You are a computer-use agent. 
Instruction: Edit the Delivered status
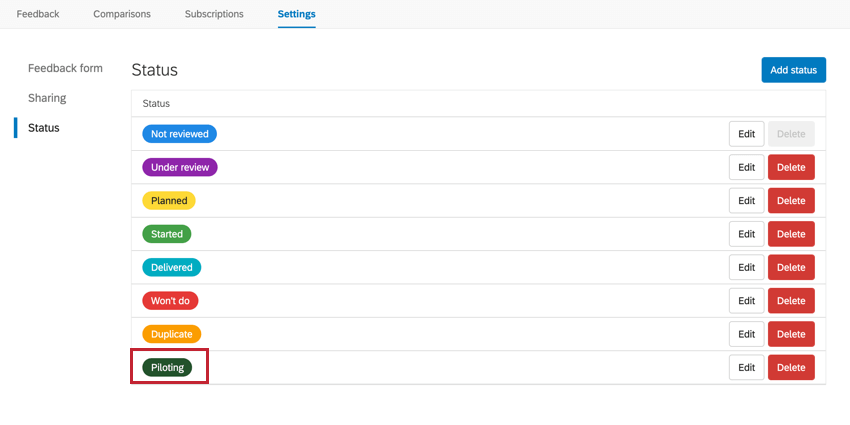746,267
